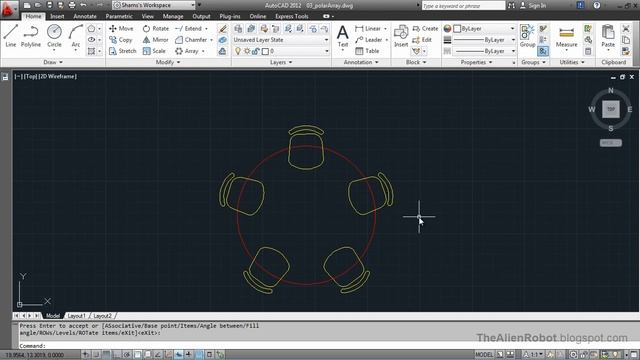The width and height of the screenshot is (640, 360).
Task: Expand the Annotation panel flyout
Action: [361, 62]
